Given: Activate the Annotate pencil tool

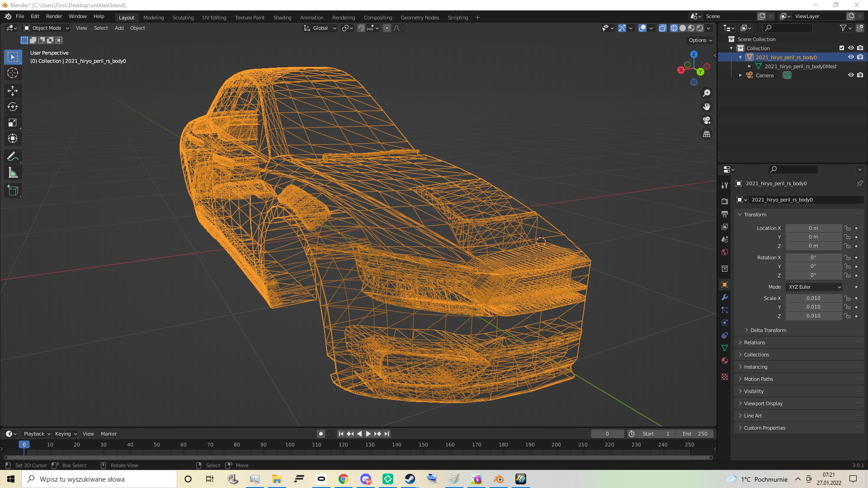Looking at the screenshot, I should point(13,156).
